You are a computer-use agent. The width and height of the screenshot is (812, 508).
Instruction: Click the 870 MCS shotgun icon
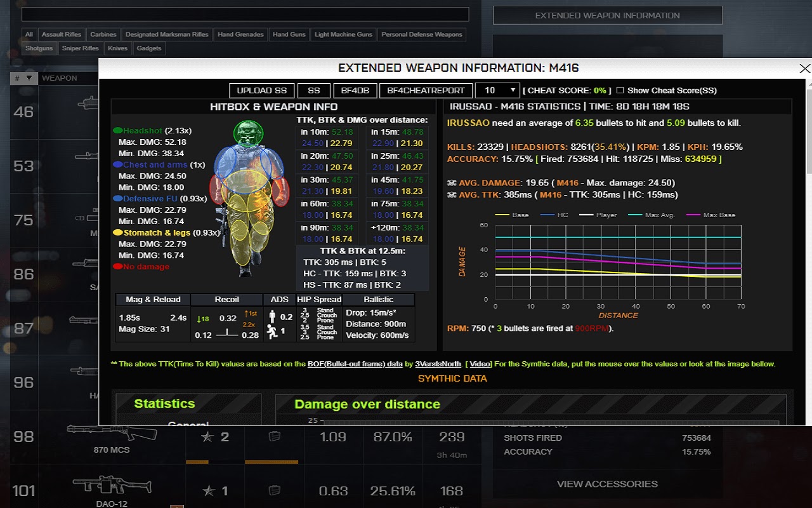tap(112, 434)
